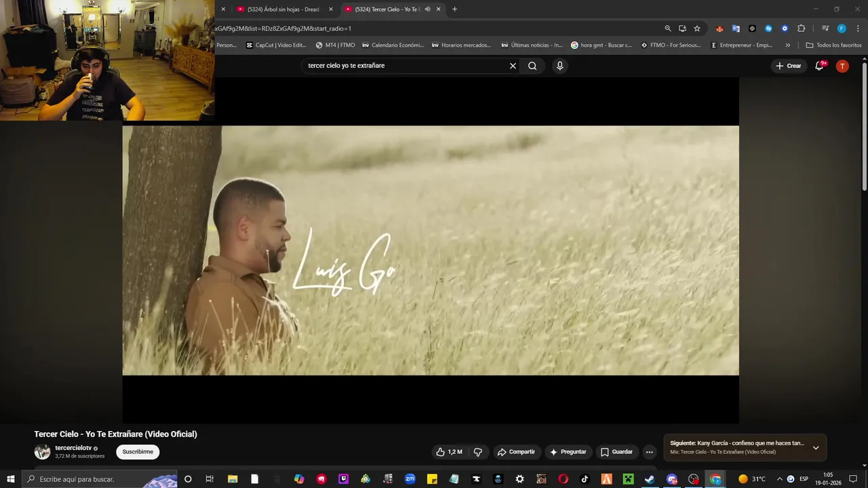The width and height of the screenshot is (868, 488).
Task: Open the Chrome extensions puzzle icon
Action: [x=801, y=28]
